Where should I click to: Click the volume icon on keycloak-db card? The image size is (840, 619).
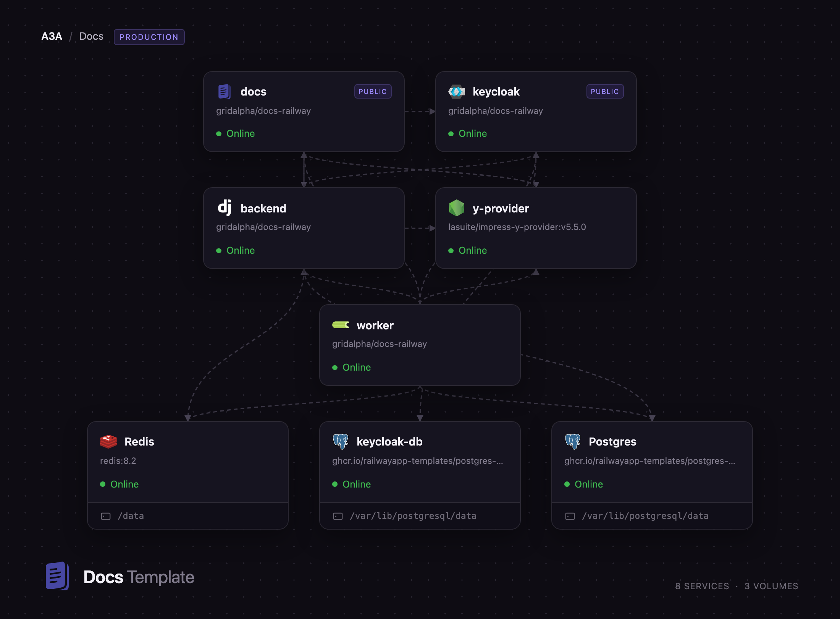click(x=338, y=516)
